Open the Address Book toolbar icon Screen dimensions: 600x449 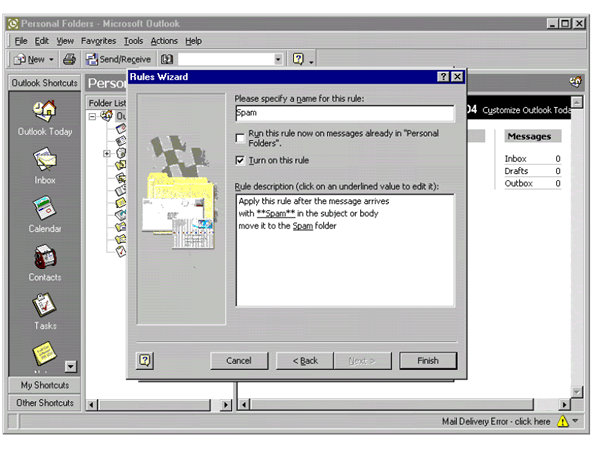[167, 59]
